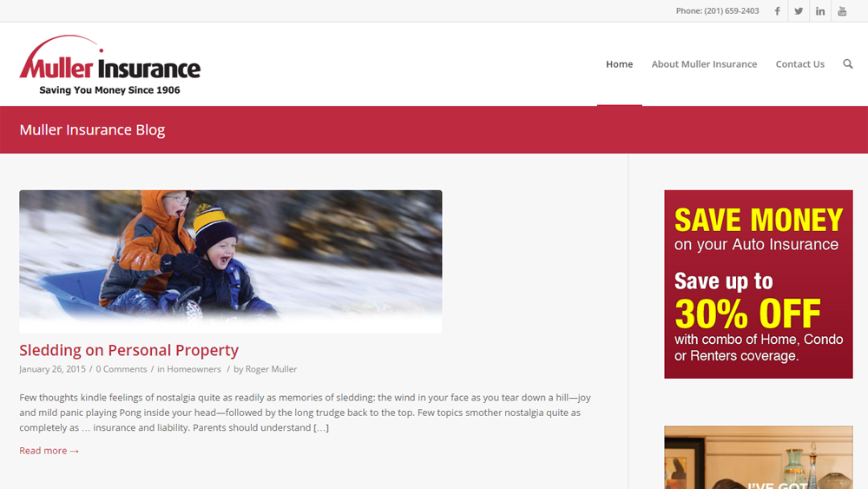The height and width of the screenshot is (489, 868).
Task: Open the Facebook social icon
Action: tap(777, 11)
